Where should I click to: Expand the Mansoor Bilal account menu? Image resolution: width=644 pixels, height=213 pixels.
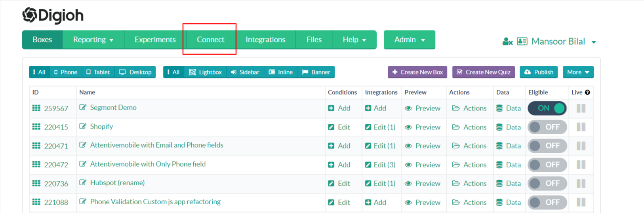564,42
